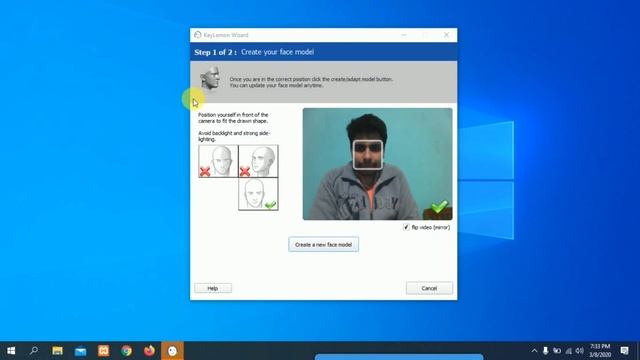Click the KeyLemon logo in title bar
Screen dimensions: 640x360
point(198,35)
